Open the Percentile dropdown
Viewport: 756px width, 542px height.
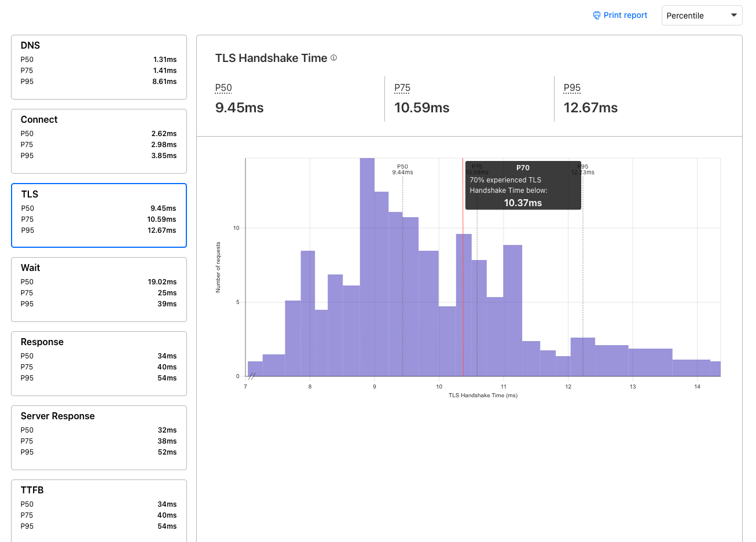[x=702, y=16]
